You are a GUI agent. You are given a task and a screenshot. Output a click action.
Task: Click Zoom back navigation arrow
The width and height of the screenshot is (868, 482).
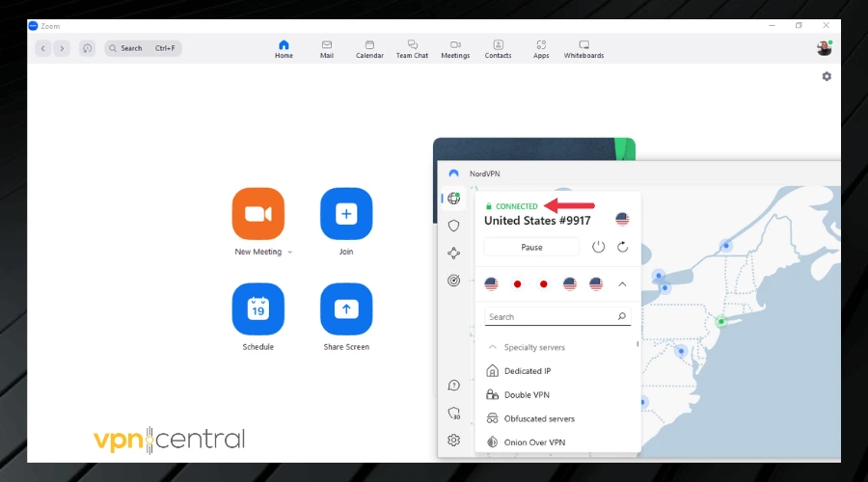tap(43, 48)
